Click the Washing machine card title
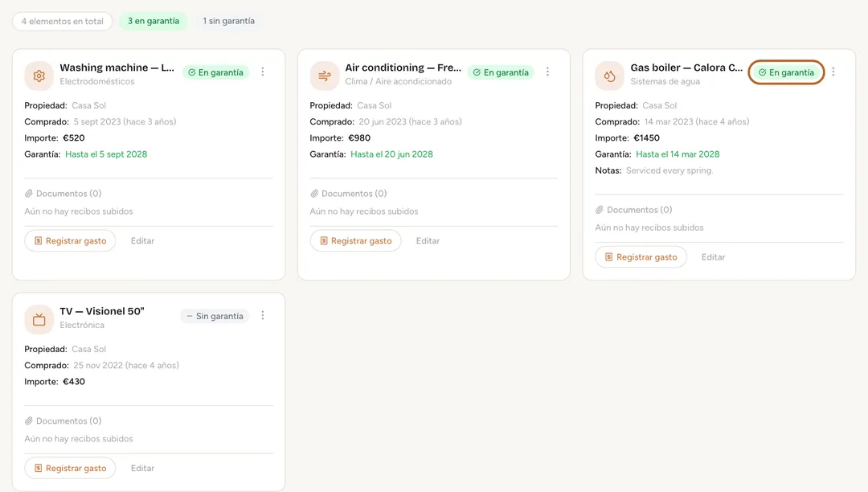The width and height of the screenshot is (868, 492). tap(117, 68)
